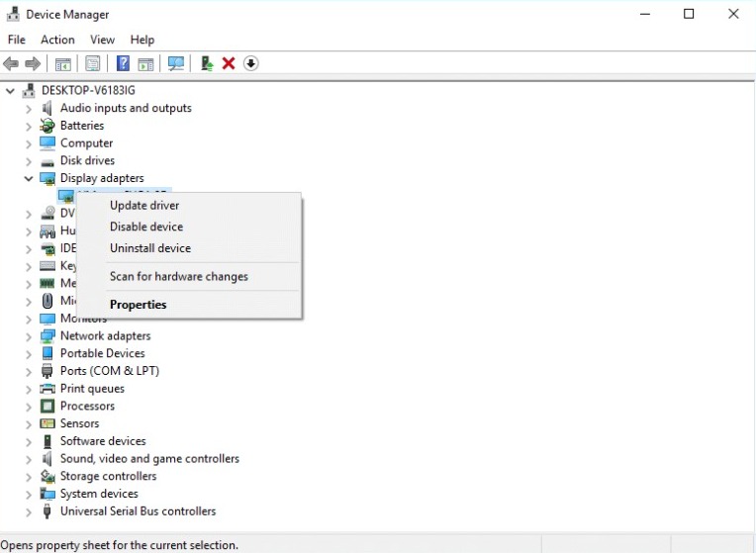
Task: Click the black down-arrow toolbar icon
Action: [x=250, y=63]
